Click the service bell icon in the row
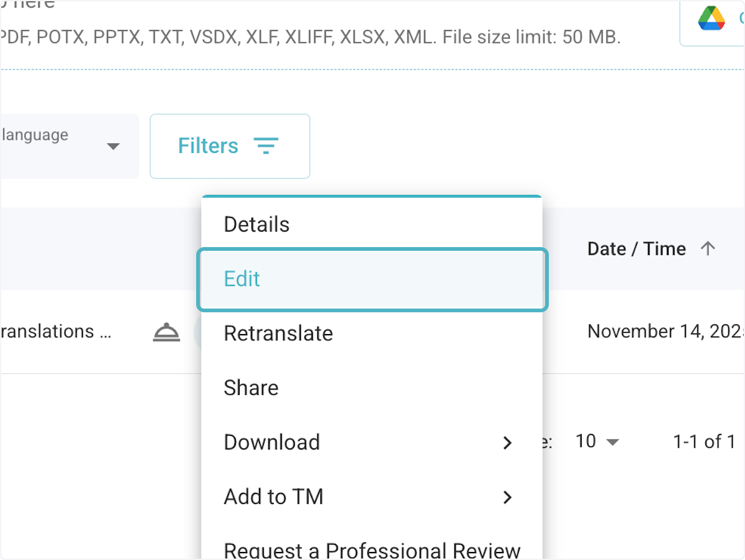745x560 pixels. [166, 333]
